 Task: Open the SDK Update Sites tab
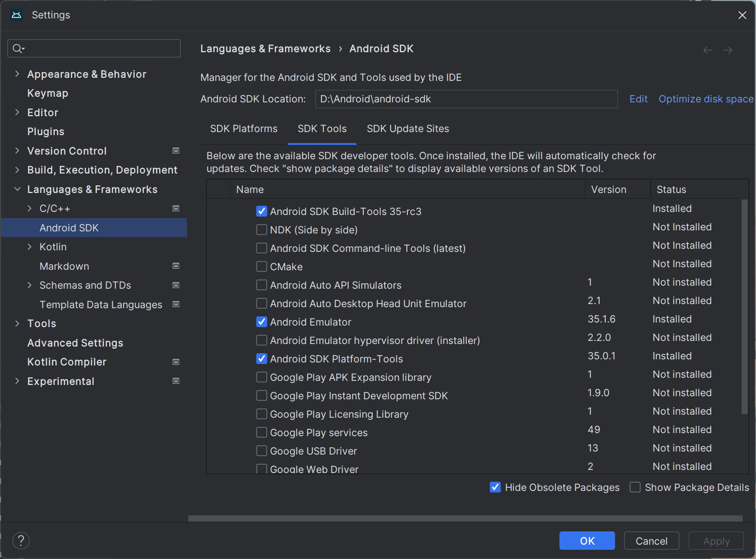click(408, 128)
